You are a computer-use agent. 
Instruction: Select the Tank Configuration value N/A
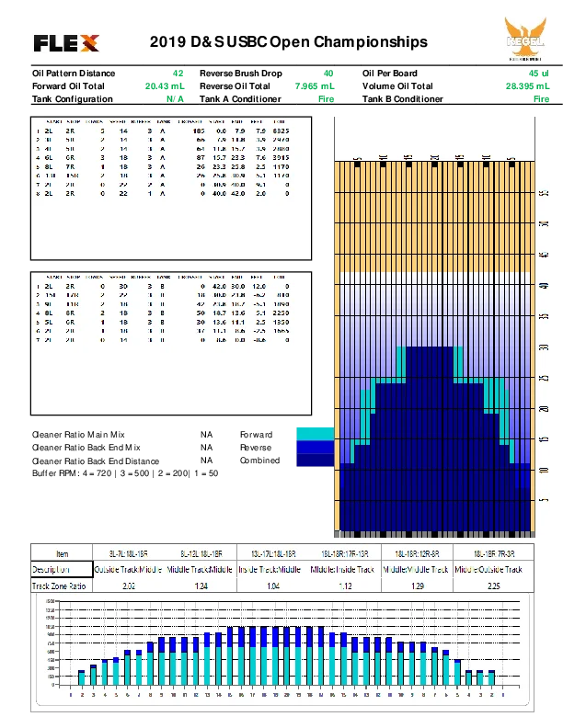point(175,99)
